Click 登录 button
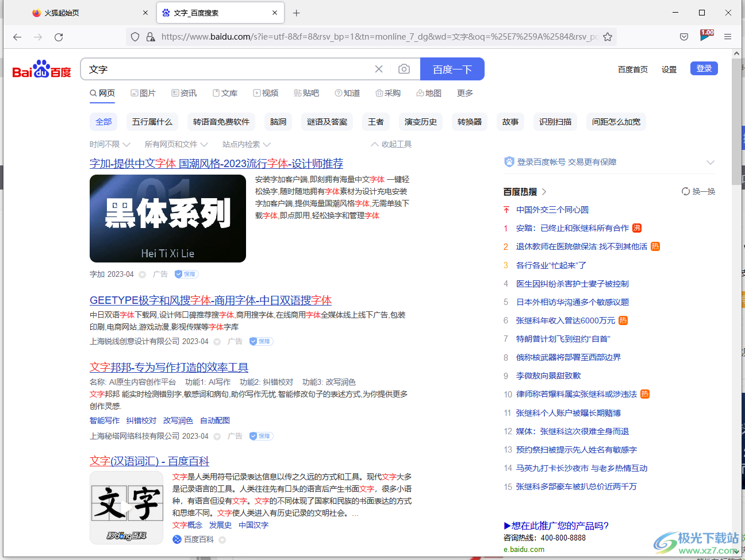The height and width of the screenshot is (560, 745). pyautogui.click(x=704, y=68)
